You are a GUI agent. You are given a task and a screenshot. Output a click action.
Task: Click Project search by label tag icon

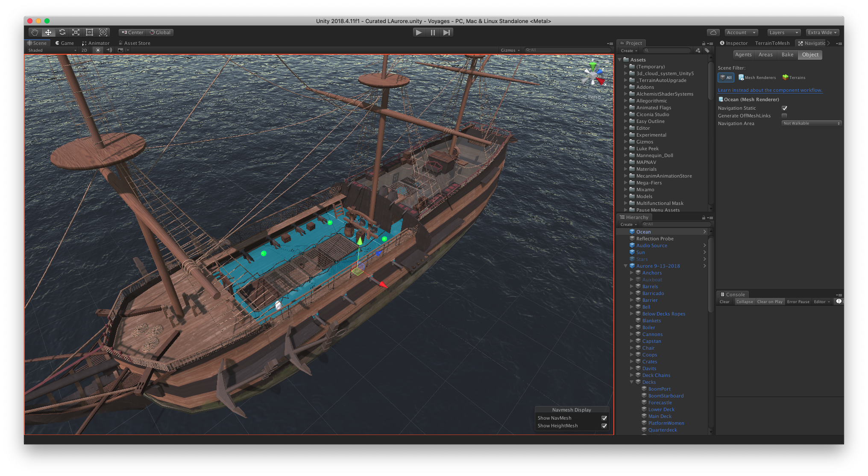tap(707, 50)
